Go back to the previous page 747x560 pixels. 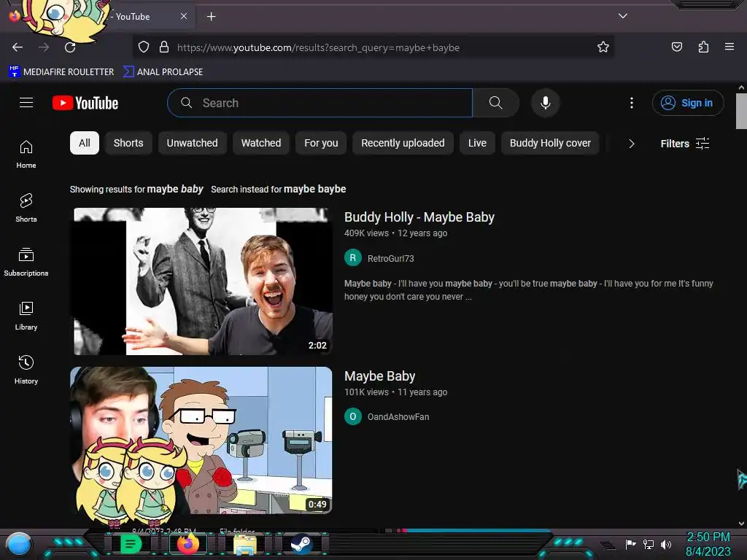tap(18, 47)
